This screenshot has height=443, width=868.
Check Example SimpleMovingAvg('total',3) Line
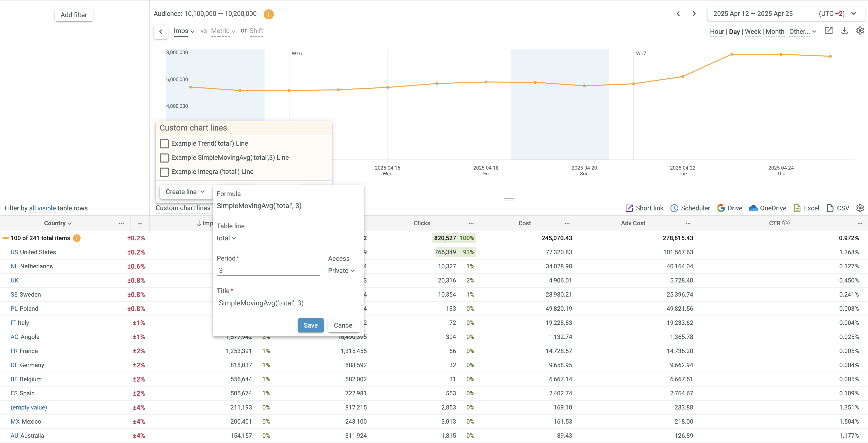pos(164,158)
